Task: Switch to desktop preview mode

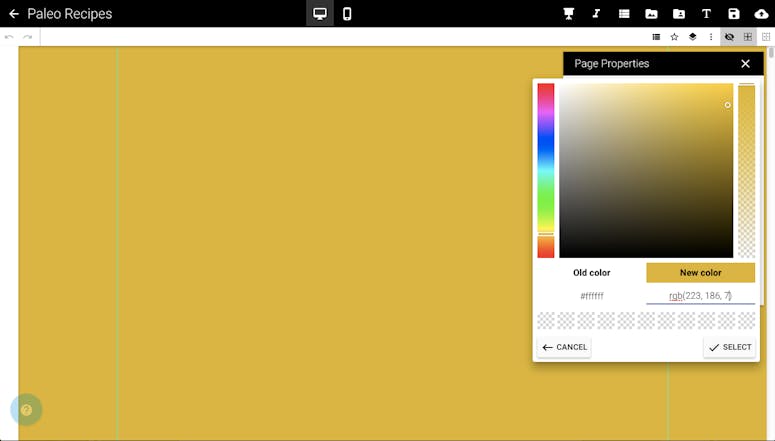Action: coord(320,14)
